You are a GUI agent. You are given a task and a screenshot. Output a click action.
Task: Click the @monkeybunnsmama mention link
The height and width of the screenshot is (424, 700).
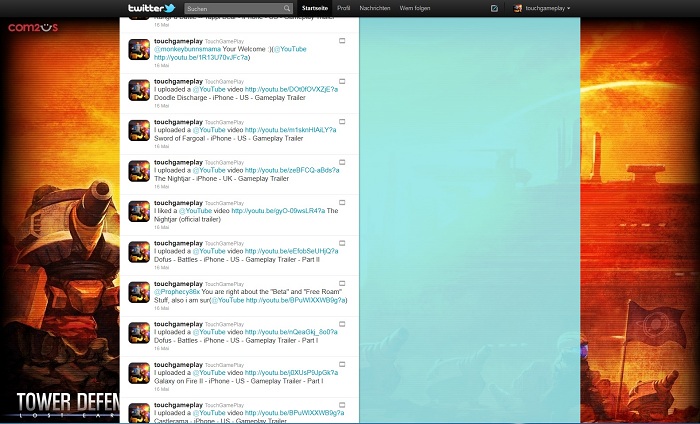188,49
